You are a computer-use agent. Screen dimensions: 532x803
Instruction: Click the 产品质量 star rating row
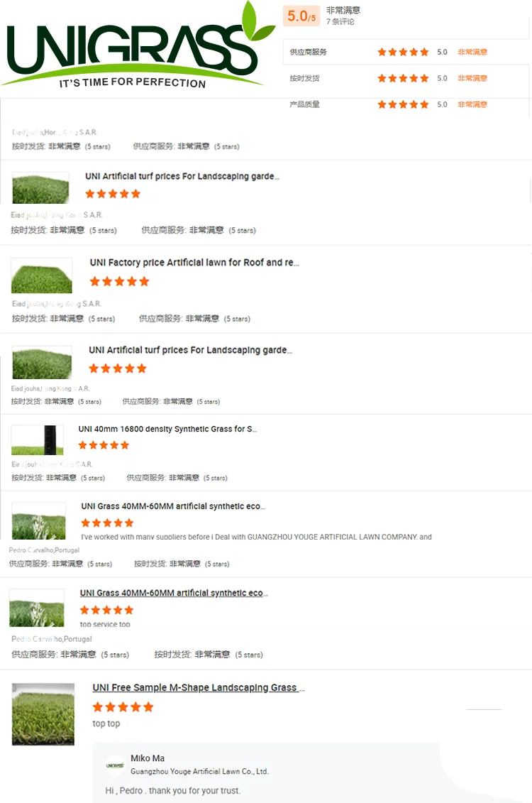tap(388, 104)
